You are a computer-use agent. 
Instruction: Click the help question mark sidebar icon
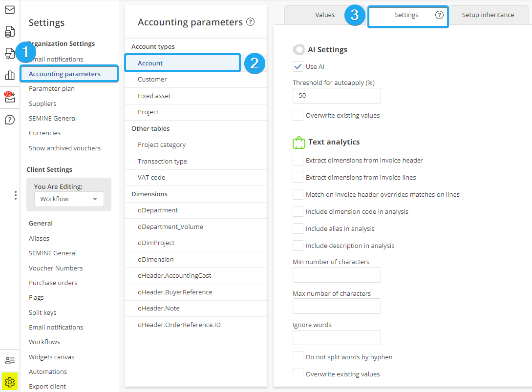coord(9,120)
